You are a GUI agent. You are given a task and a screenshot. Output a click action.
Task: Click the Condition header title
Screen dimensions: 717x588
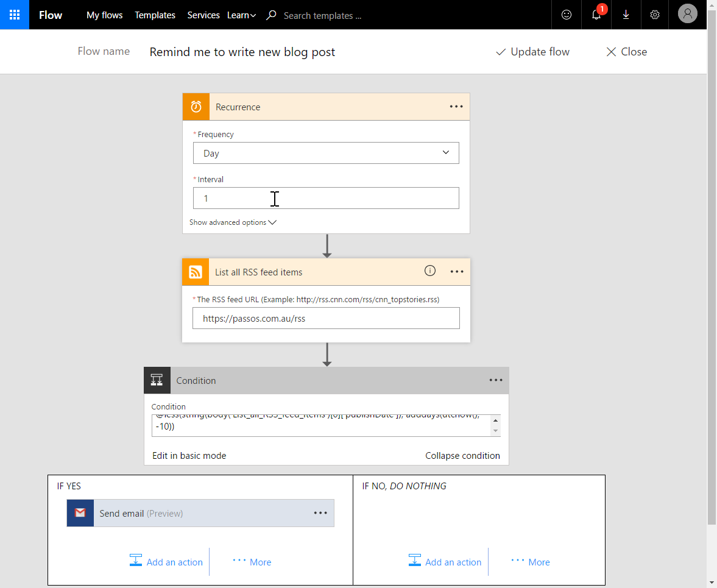click(196, 380)
